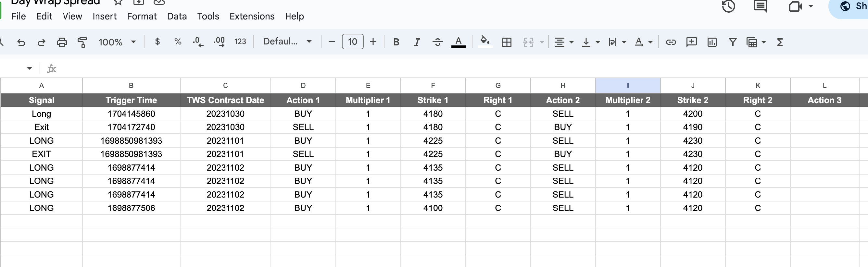868x267 pixels.
Task: Open more number formats 123
Action: point(240,42)
